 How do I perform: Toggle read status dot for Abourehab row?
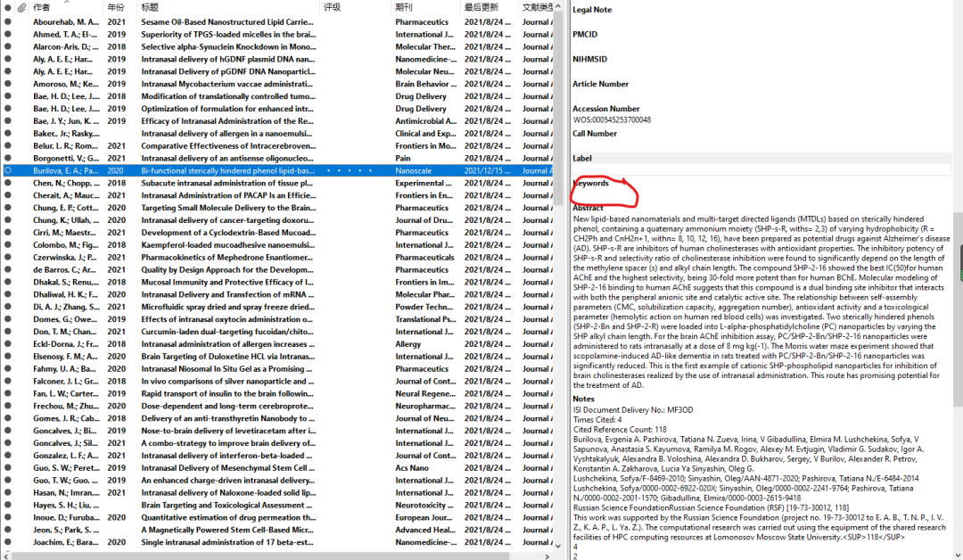(x=7, y=21)
